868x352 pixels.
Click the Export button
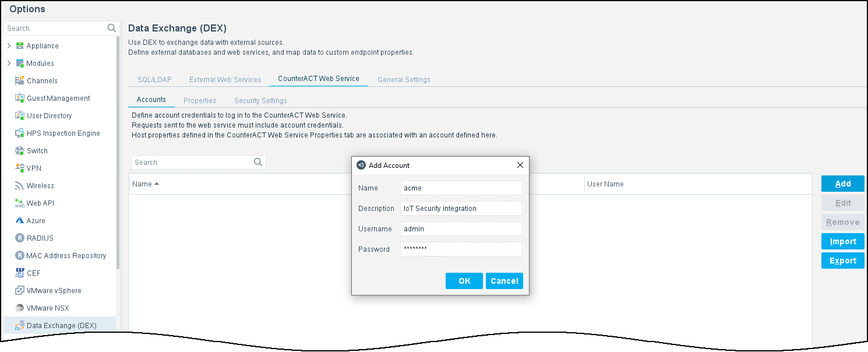[843, 261]
